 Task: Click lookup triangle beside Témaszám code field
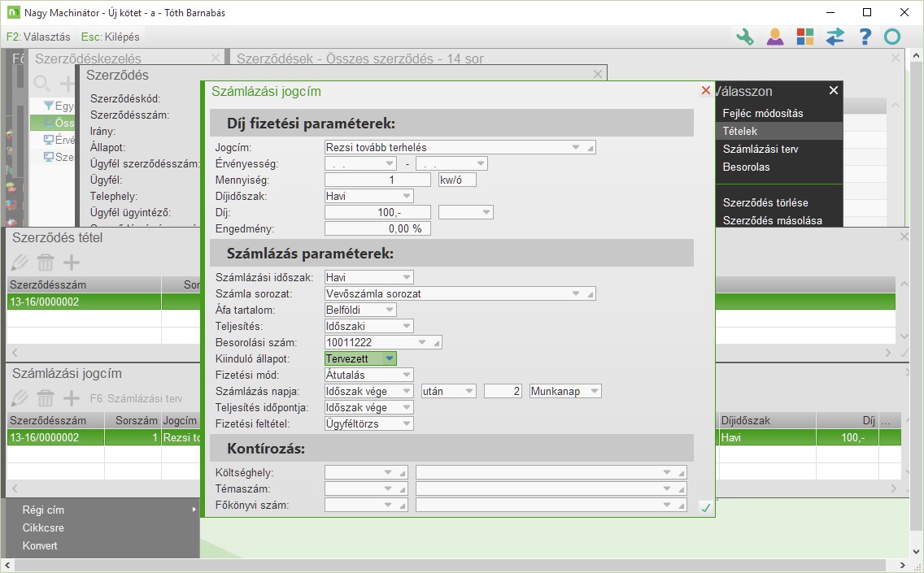[403, 488]
